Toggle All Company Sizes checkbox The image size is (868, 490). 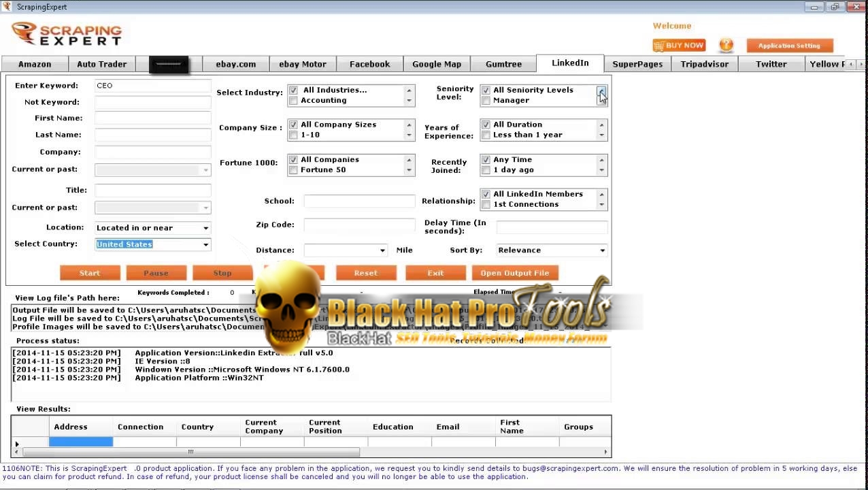(x=293, y=125)
